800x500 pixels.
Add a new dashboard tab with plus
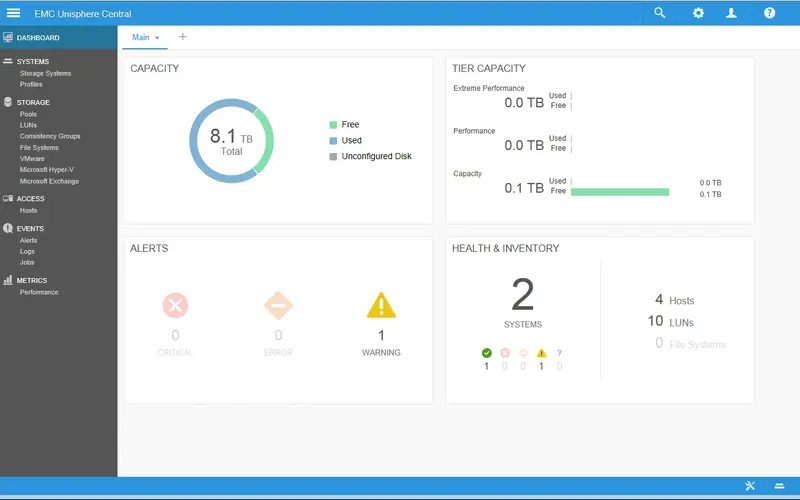tap(183, 37)
